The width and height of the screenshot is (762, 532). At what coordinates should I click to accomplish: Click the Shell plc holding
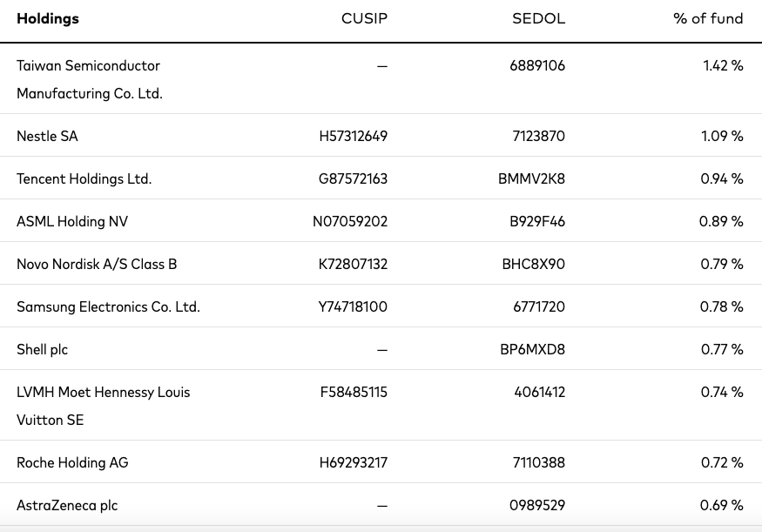[x=42, y=349]
